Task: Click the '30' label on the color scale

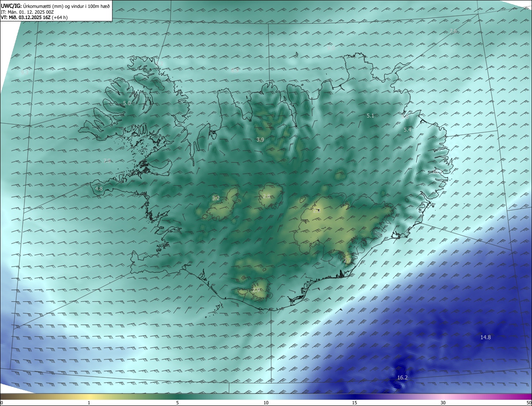Action: [x=443, y=403]
